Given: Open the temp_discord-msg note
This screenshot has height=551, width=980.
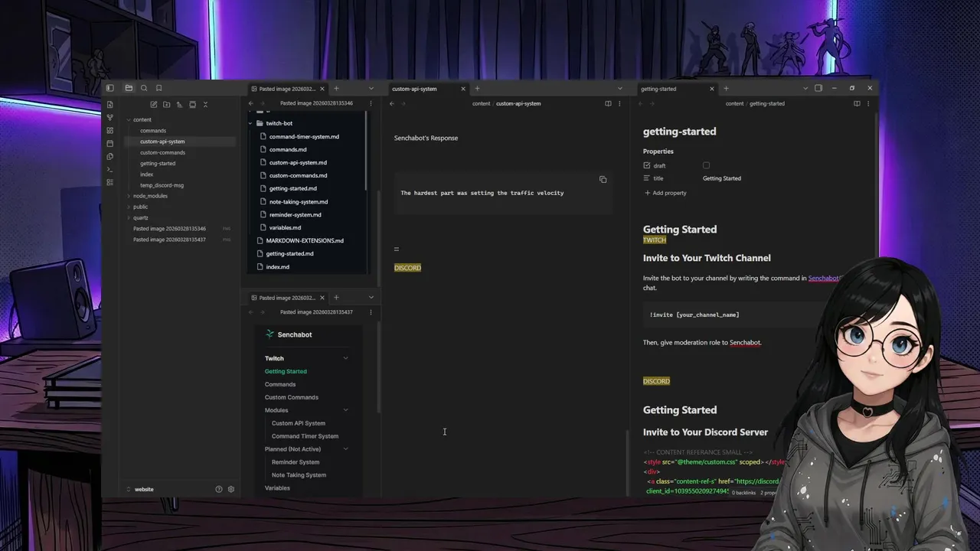Looking at the screenshot, I should (162, 185).
